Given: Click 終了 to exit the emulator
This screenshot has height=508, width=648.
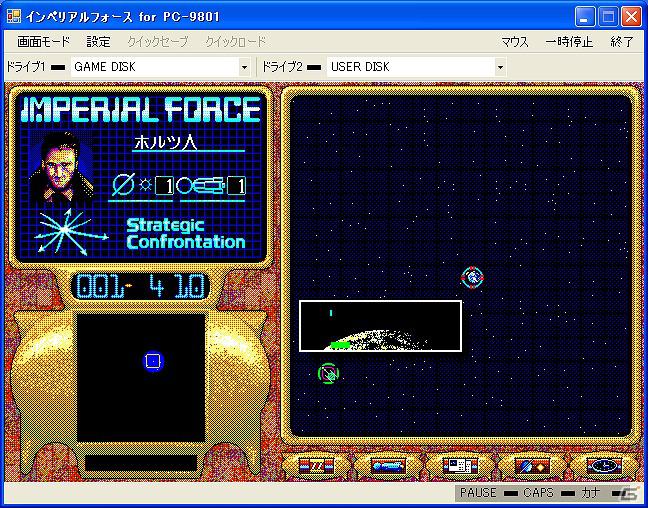Looking at the screenshot, I should click(x=622, y=42).
